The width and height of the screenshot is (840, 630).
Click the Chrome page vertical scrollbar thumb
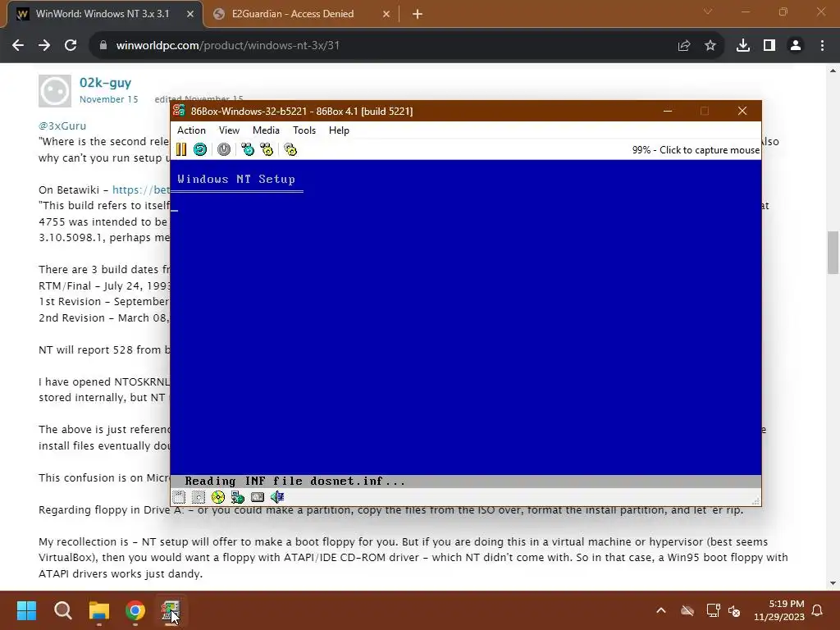tap(833, 253)
